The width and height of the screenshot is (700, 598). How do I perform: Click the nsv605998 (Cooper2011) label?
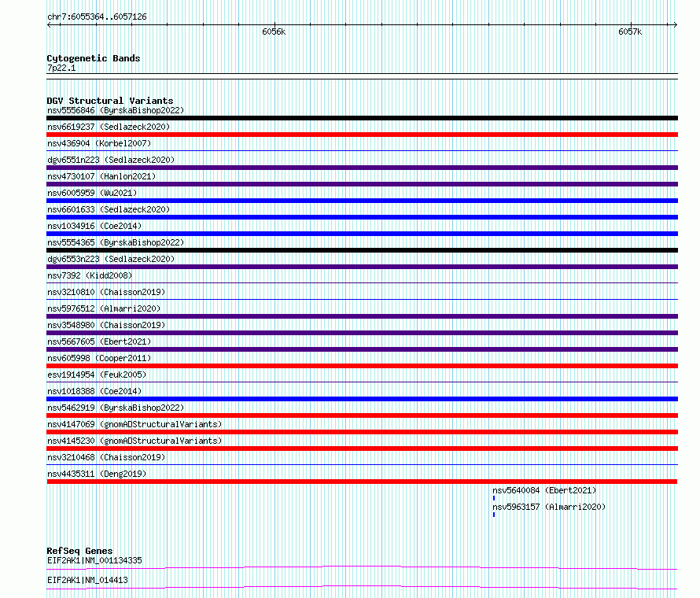click(x=99, y=358)
